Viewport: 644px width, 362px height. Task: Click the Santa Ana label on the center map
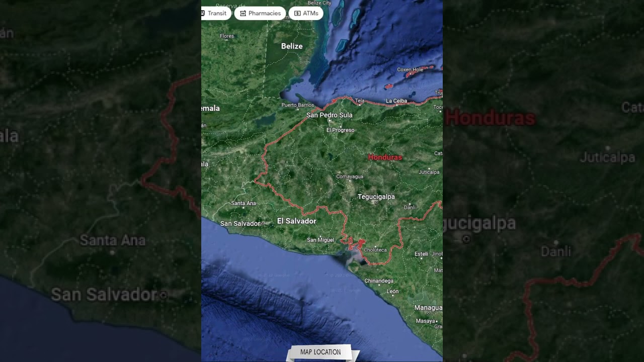click(244, 203)
